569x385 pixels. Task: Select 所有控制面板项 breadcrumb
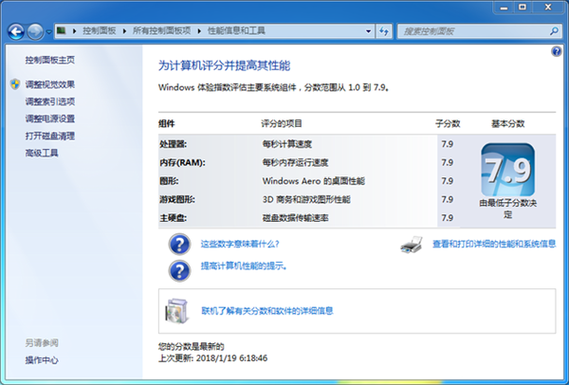[161, 31]
